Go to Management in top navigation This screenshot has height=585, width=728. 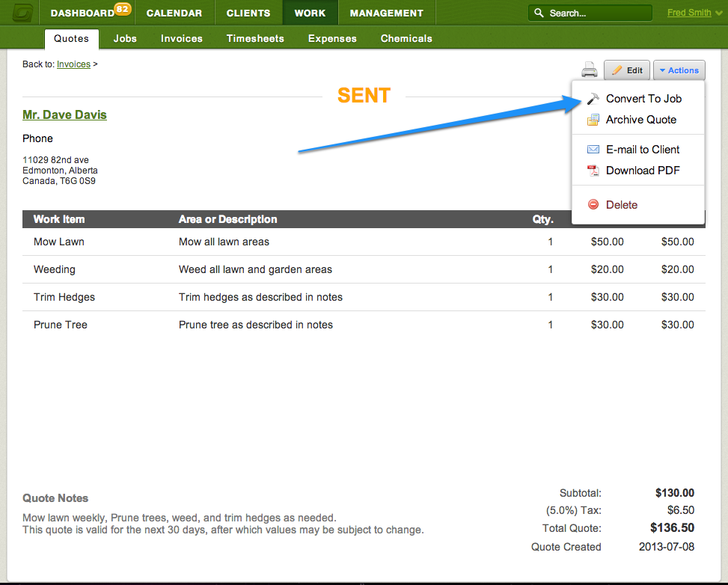point(386,13)
